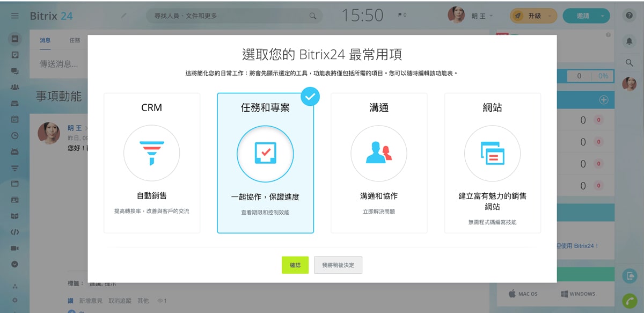Click the 取消追蹤 unfollow link
This screenshot has width=644, height=313.
click(x=120, y=301)
